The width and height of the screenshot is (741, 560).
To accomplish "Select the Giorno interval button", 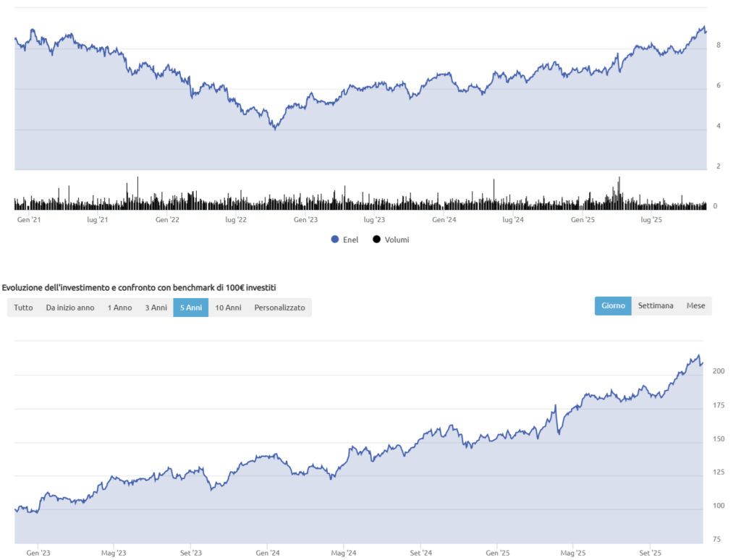I will [613, 306].
